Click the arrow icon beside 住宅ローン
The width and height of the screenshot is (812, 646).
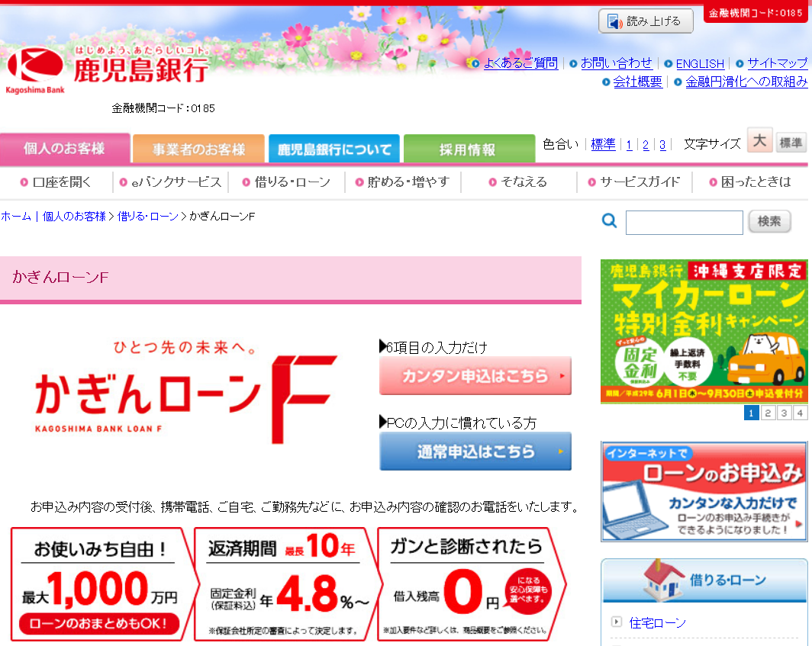point(617,622)
